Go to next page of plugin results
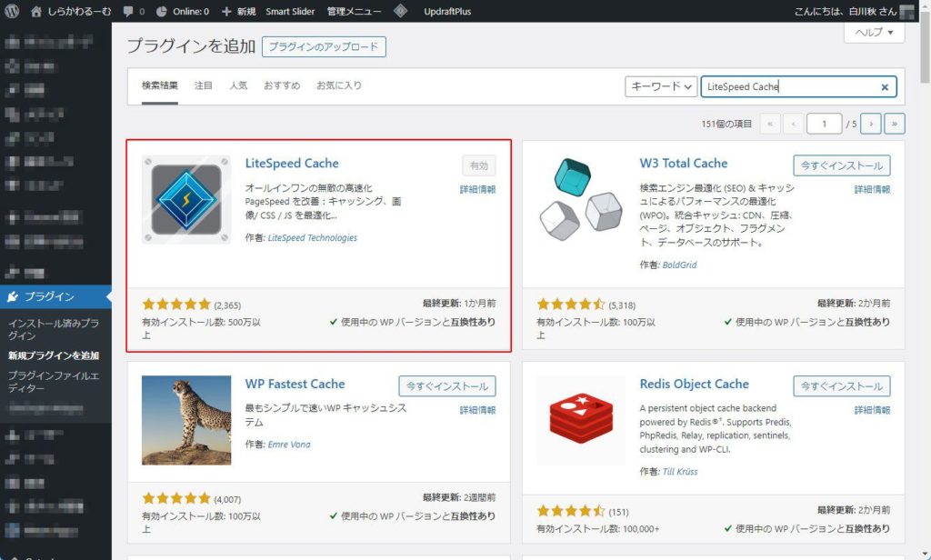The image size is (931, 560). [x=871, y=124]
